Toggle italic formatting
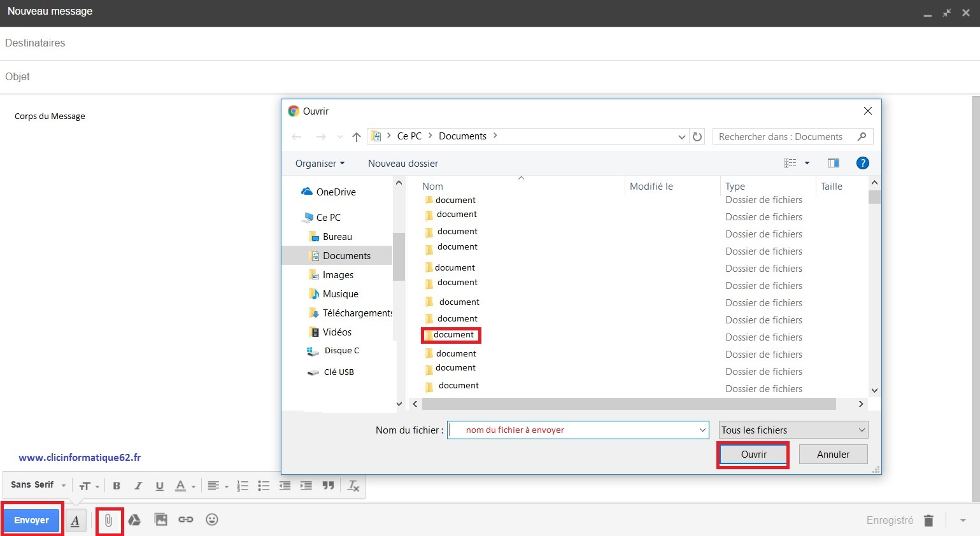Image resolution: width=980 pixels, height=536 pixels. [138, 486]
